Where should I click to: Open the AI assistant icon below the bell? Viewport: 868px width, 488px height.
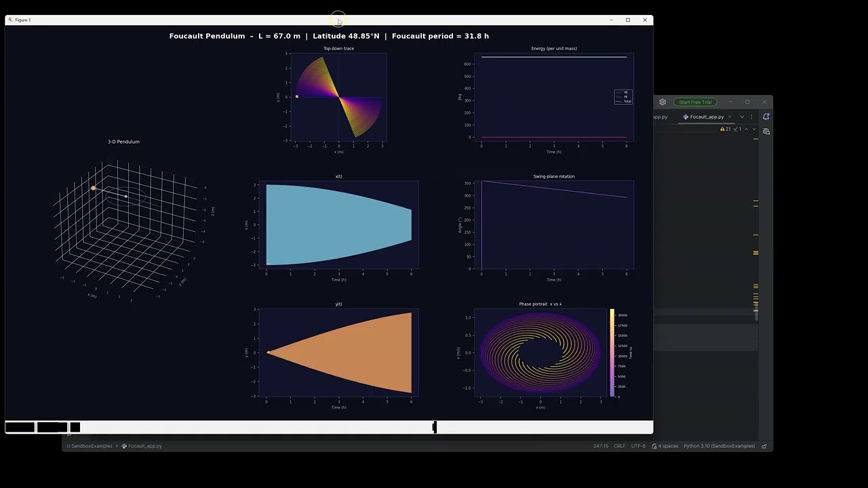[766, 131]
